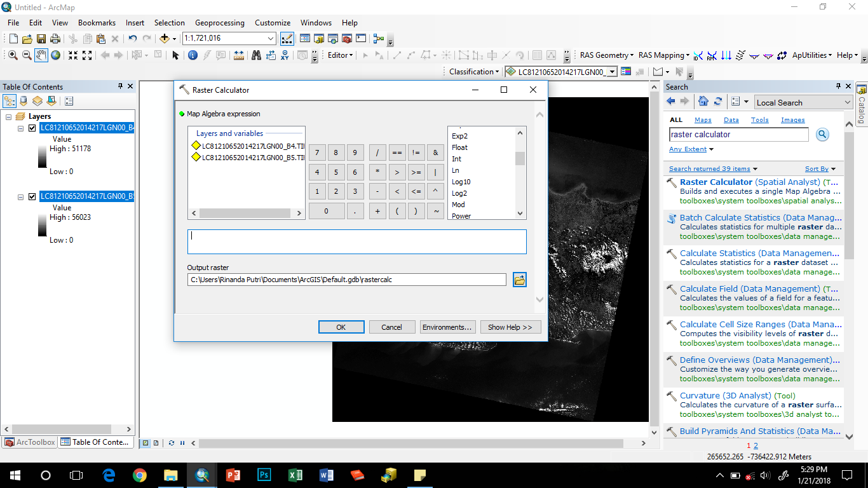Click the Full Extent globe icon

coord(55,55)
